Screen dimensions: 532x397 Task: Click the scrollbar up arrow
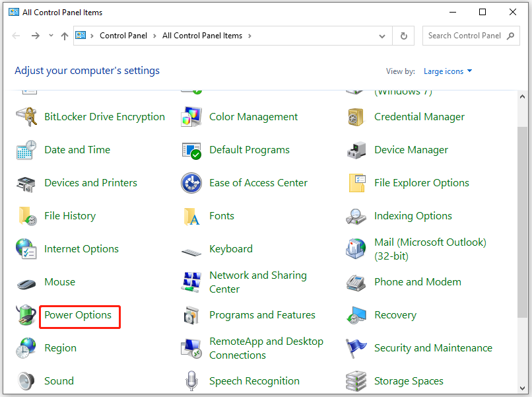tap(522, 97)
